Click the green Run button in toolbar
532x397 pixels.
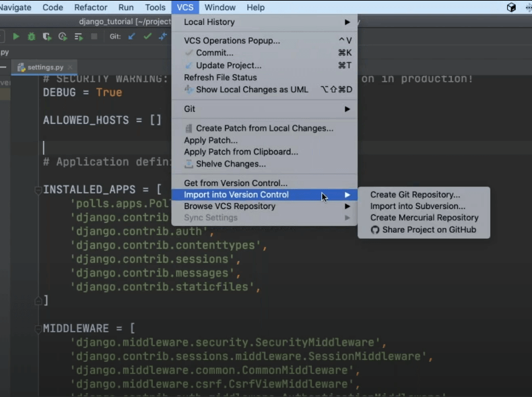16,36
